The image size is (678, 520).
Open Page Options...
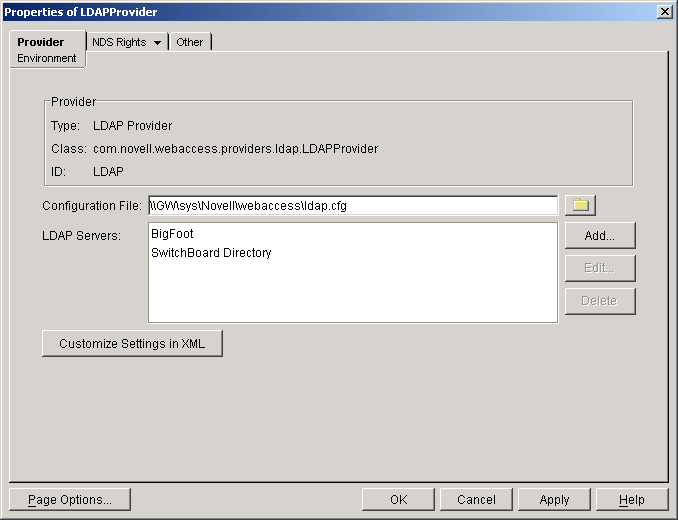click(x=70, y=499)
